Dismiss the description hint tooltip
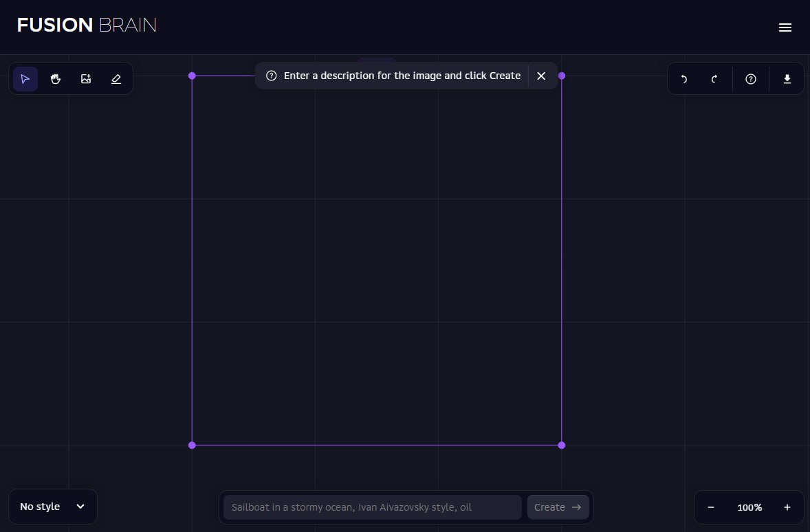The height and width of the screenshot is (532, 810). click(541, 76)
